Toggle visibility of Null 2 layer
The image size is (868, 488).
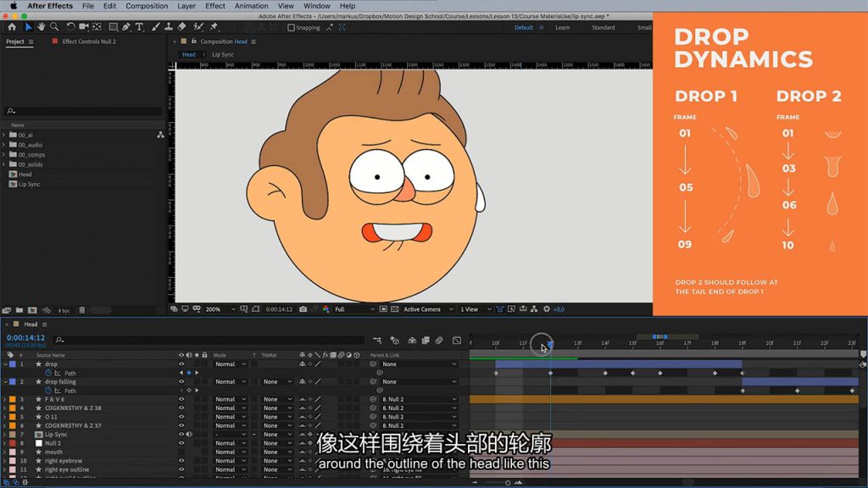tap(181, 443)
